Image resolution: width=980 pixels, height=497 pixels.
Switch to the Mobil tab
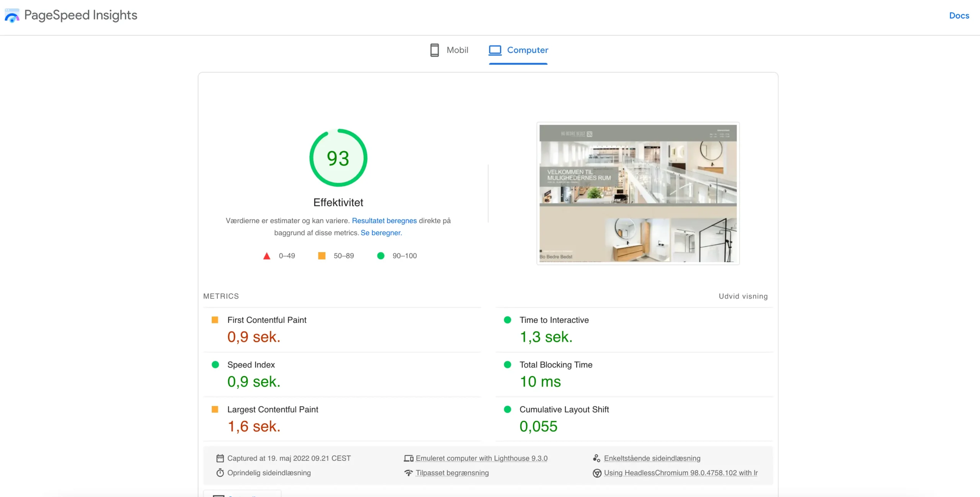(x=449, y=50)
